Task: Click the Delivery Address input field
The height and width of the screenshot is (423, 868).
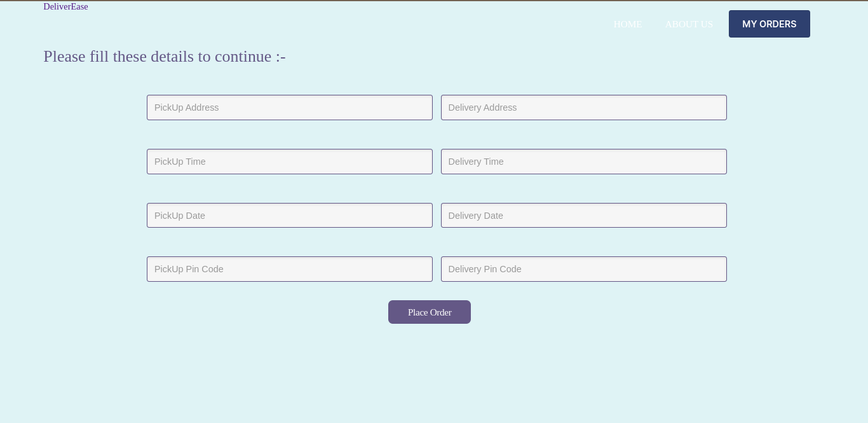Action: pyautogui.click(x=583, y=107)
